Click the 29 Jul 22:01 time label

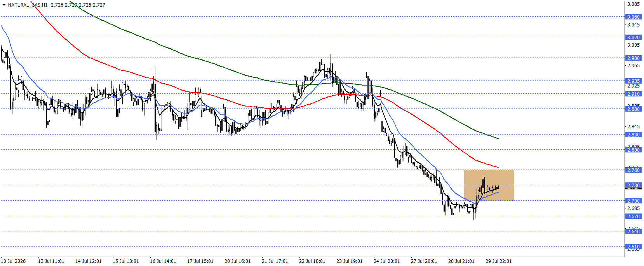pyautogui.click(x=498, y=261)
